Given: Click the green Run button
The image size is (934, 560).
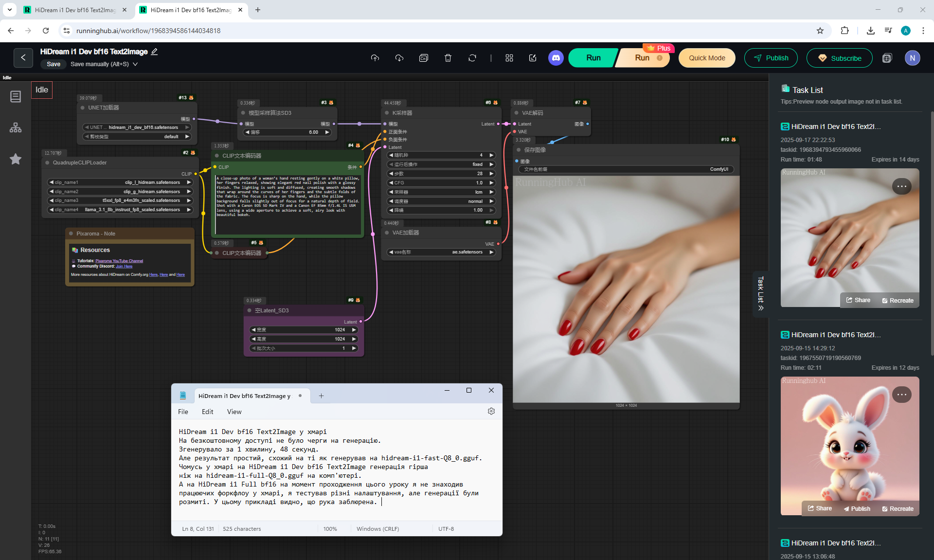Looking at the screenshot, I should (x=593, y=58).
